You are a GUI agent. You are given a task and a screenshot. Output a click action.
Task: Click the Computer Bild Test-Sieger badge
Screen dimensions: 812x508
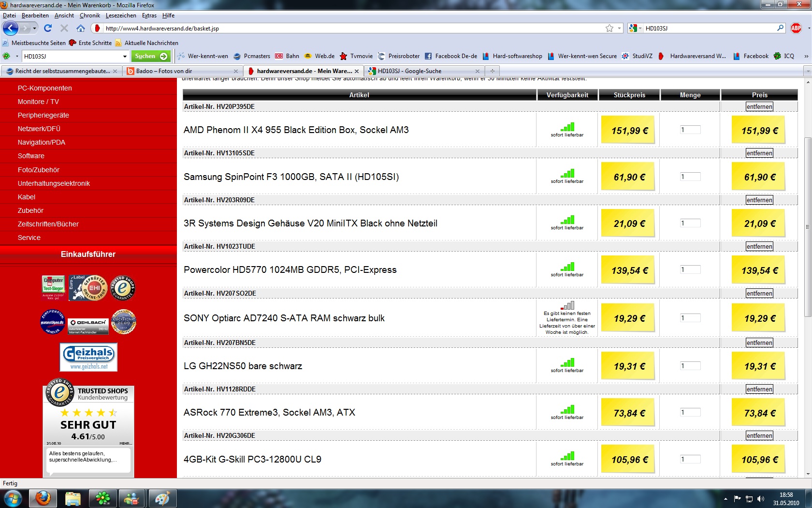53,288
